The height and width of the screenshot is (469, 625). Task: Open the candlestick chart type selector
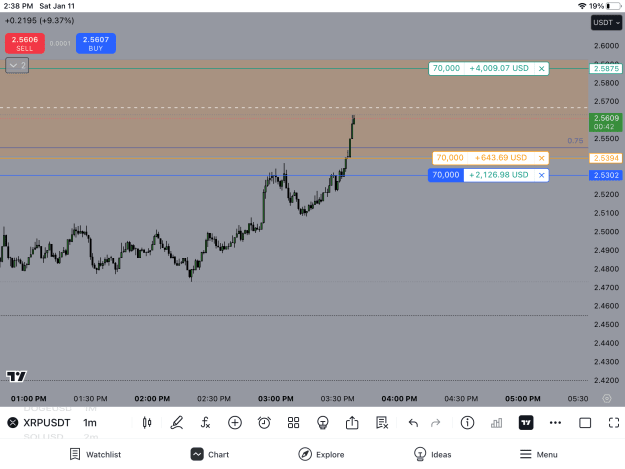147,423
